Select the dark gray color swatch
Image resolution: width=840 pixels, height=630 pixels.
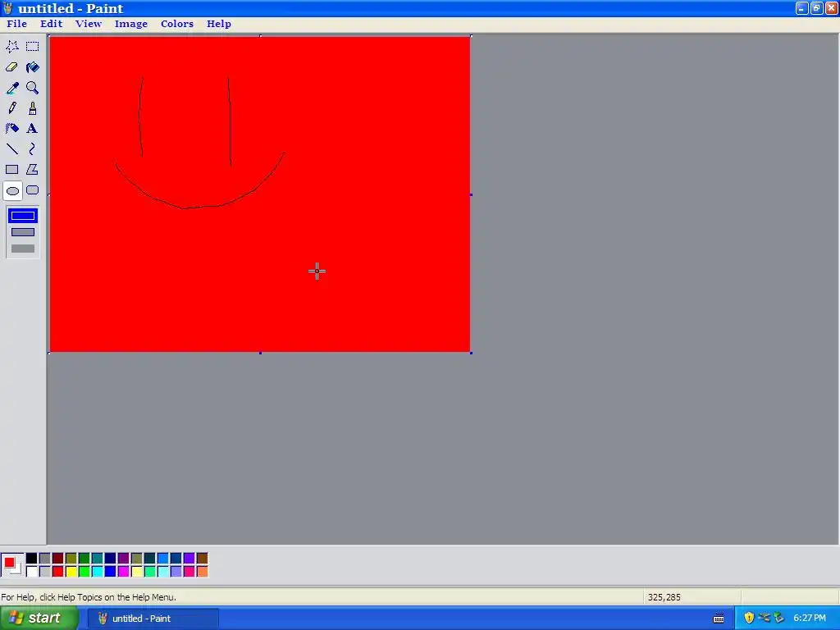point(45,559)
